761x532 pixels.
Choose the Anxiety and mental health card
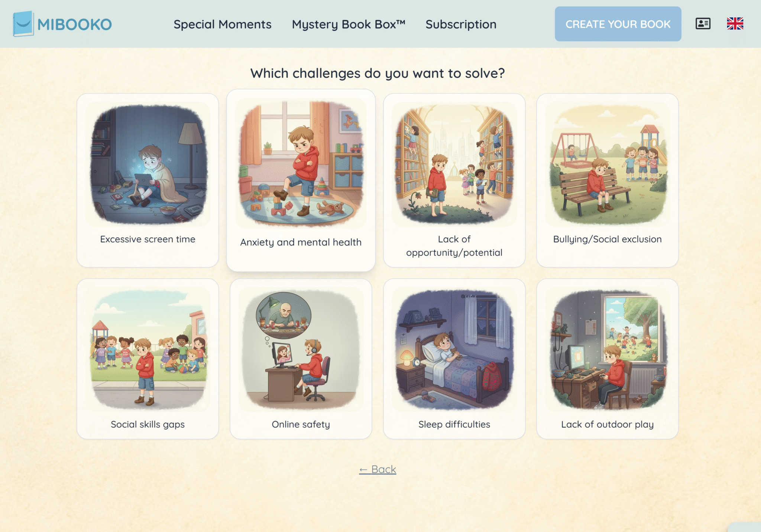pos(301,180)
